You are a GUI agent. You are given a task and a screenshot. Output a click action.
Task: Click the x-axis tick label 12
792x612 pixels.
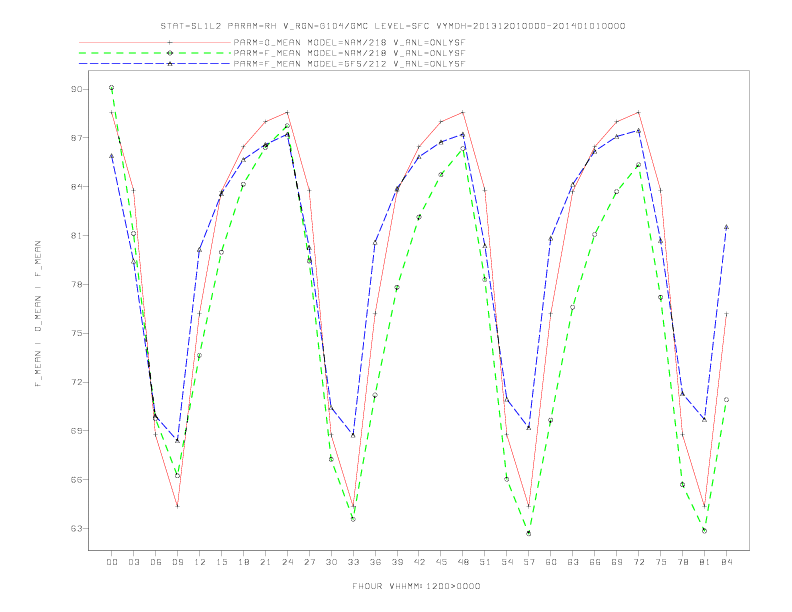click(x=200, y=562)
